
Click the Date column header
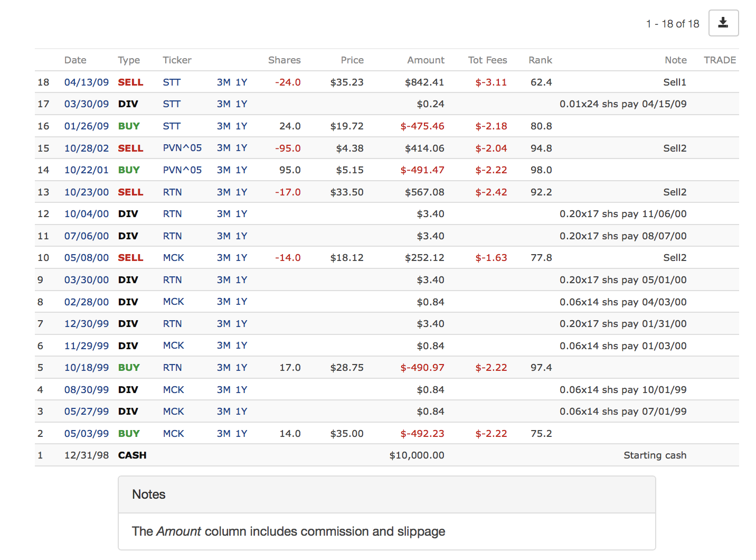click(75, 60)
